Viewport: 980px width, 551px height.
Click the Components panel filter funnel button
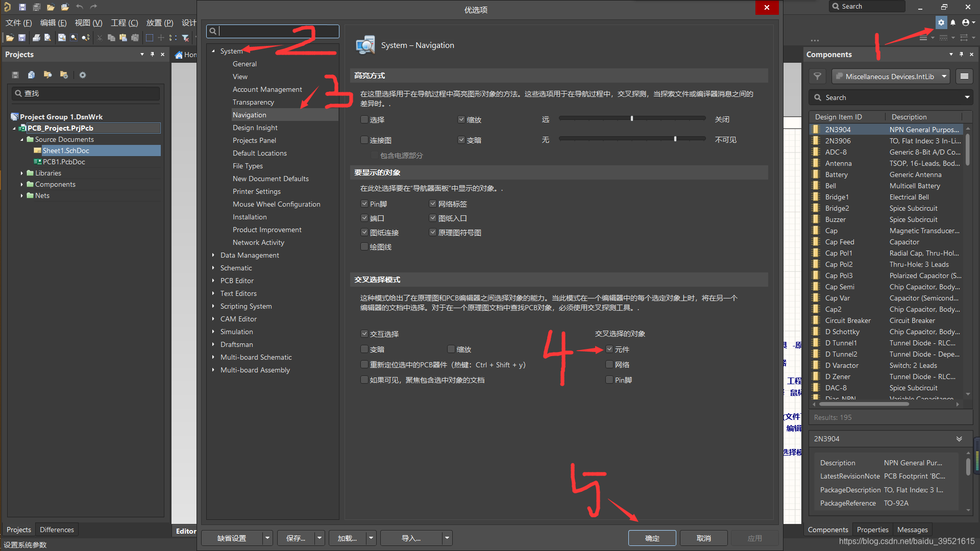click(x=818, y=77)
